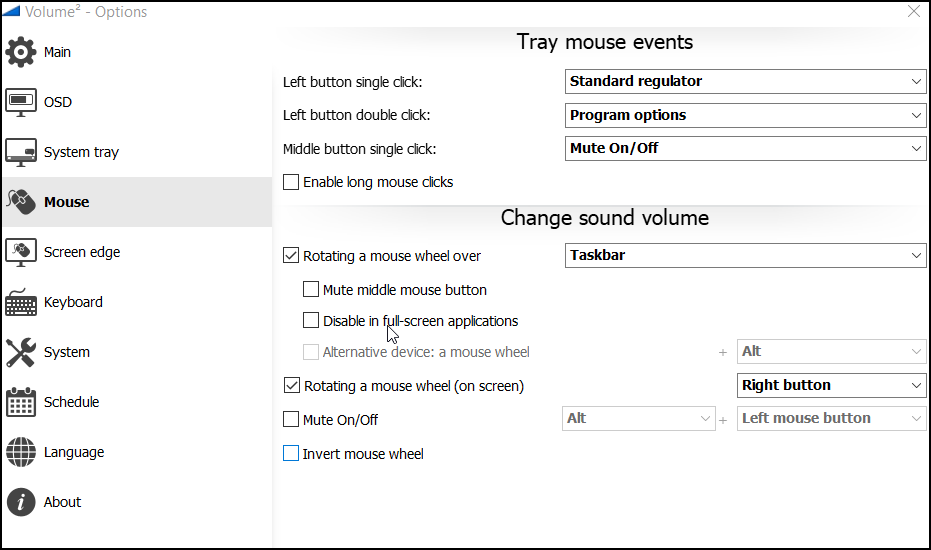Viewport: 931px width, 550px height.
Task: Open the Alt dropdown beside Mute On/Off
Action: 638,419
